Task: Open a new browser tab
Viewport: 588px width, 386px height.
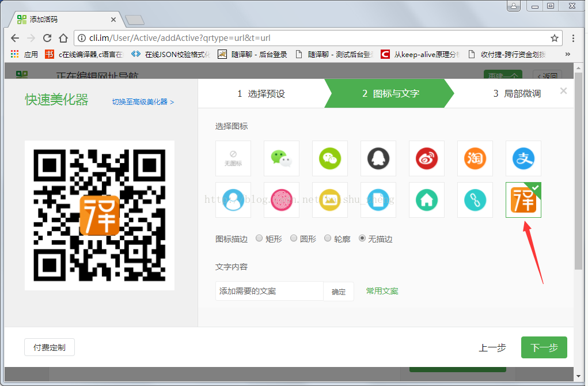Action: pos(135,20)
